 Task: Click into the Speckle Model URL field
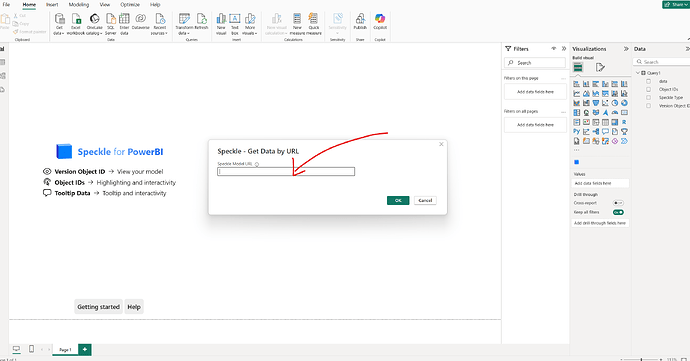(x=286, y=171)
